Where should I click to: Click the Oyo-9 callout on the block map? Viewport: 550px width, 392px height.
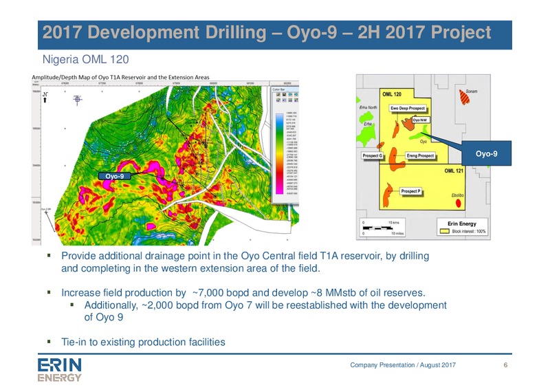(x=487, y=153)
